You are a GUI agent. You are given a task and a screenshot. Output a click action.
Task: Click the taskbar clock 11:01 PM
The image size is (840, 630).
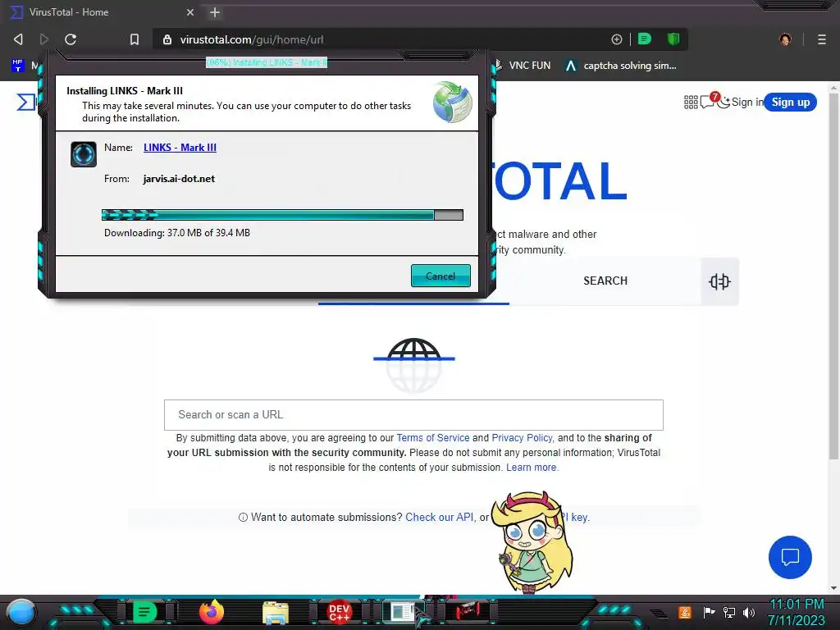tap(797, 605)
